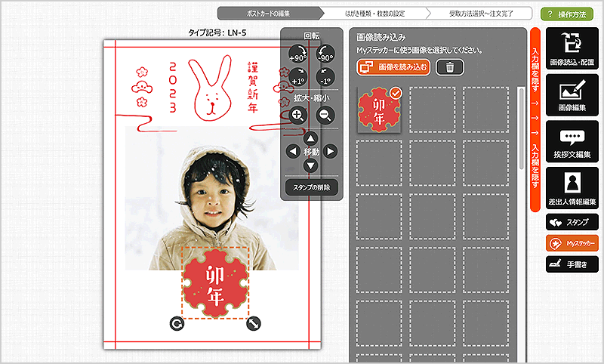Rotate sticker plus 90 degrees
Image resolution: width=604 pixels, height=364 pixels.
point(298,54)
